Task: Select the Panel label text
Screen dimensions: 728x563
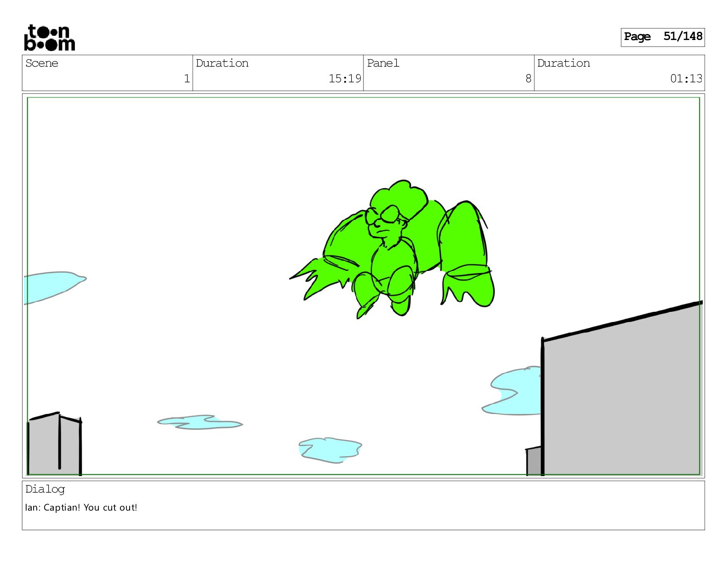Action: pyautogui.click(x=383, y=63)
